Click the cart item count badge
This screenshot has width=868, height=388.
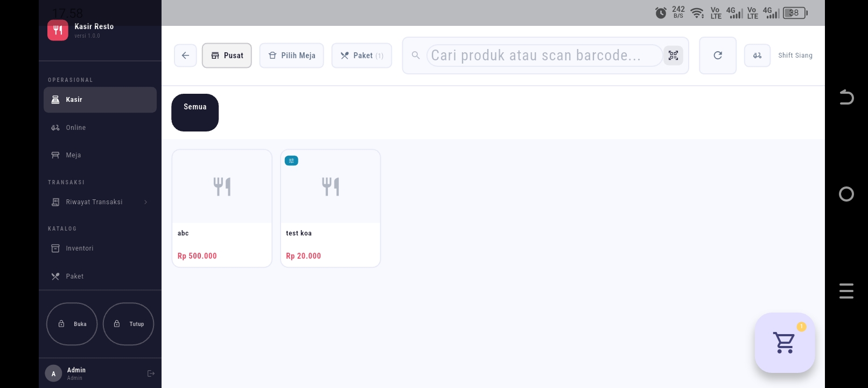(801, 327)
